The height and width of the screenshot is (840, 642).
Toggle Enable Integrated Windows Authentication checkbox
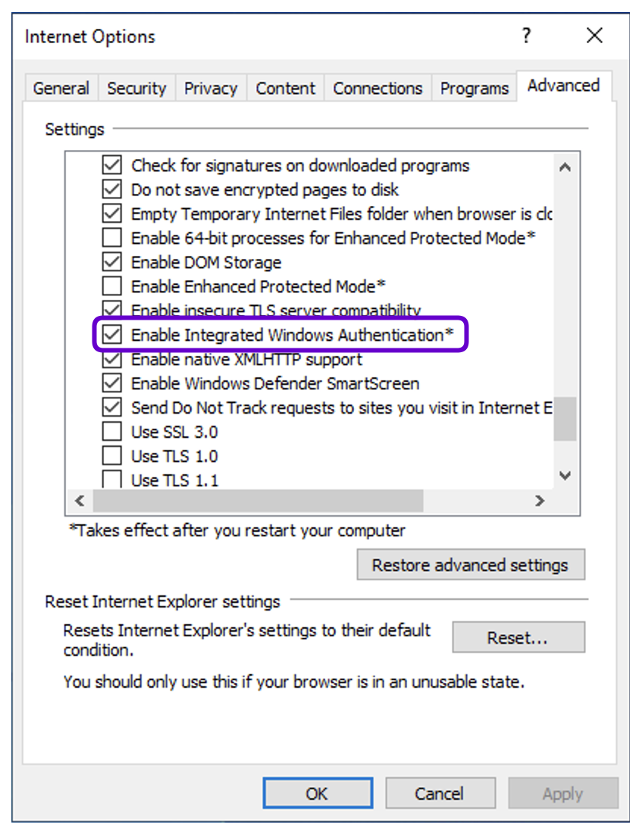point(112,335)
